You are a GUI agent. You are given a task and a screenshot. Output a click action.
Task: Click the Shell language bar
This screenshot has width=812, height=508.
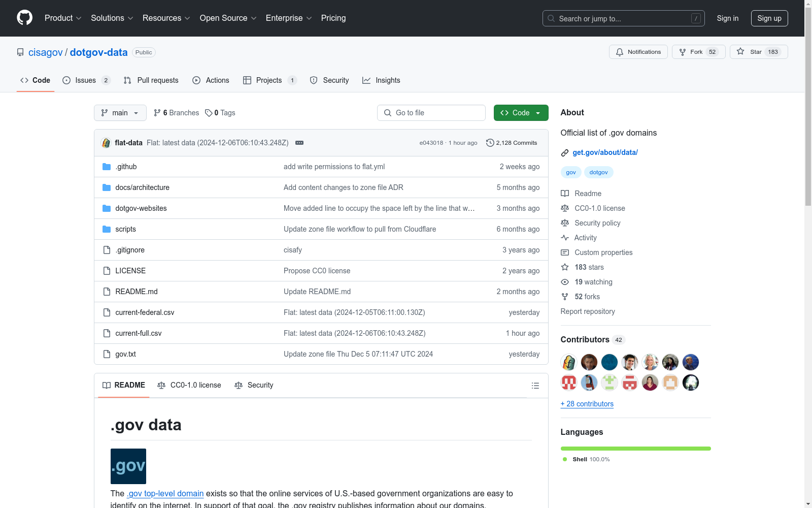[x=636, y=449]
